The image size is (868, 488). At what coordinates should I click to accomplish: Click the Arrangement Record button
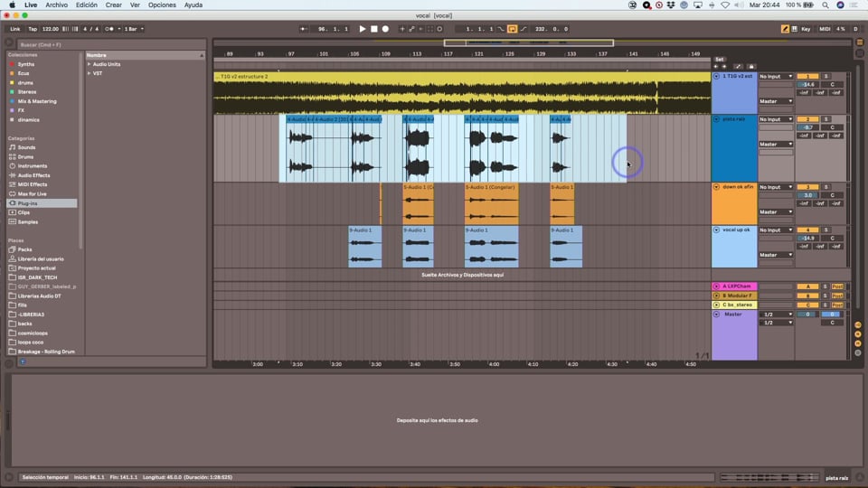(385, 29)
